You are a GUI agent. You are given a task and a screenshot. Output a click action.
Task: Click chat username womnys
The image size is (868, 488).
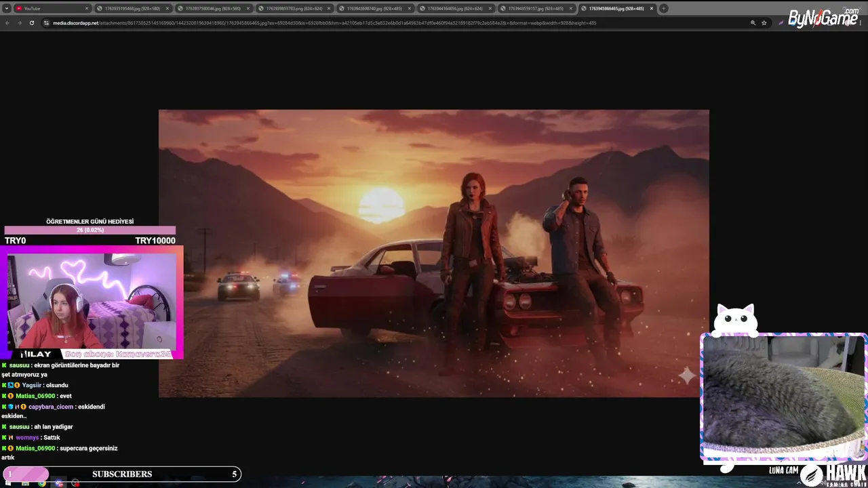[x=27, y=438]
